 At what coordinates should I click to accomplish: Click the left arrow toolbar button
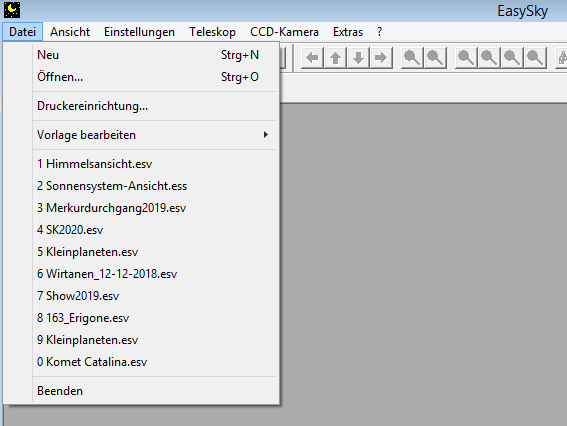tap(312, 57)
